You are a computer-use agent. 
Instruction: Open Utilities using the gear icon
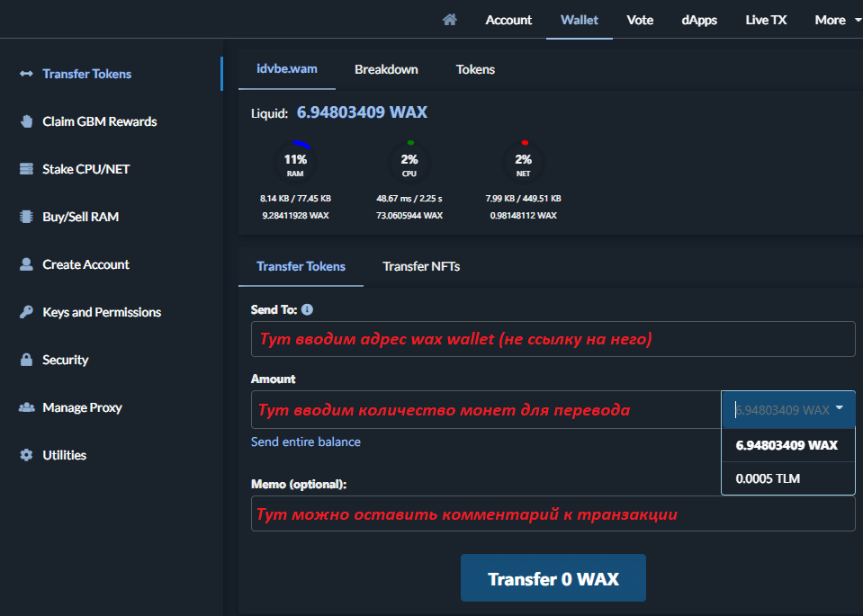[x=27, y=454]
